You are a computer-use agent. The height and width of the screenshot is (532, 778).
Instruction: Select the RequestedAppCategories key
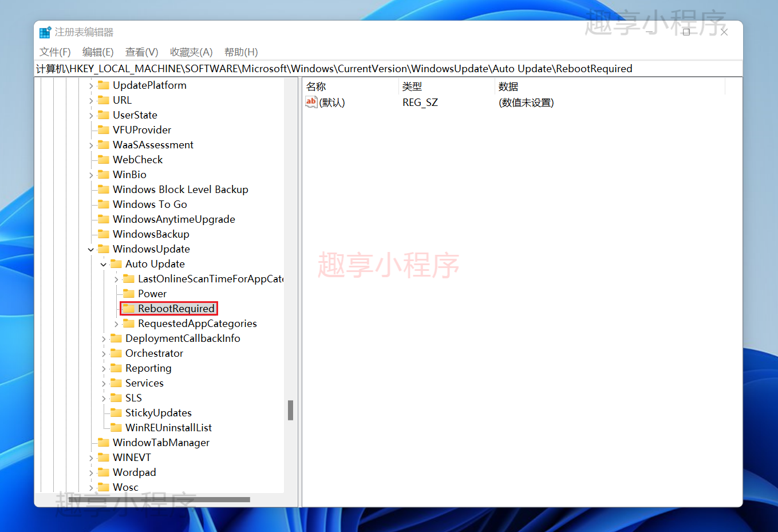pos(198,324)
